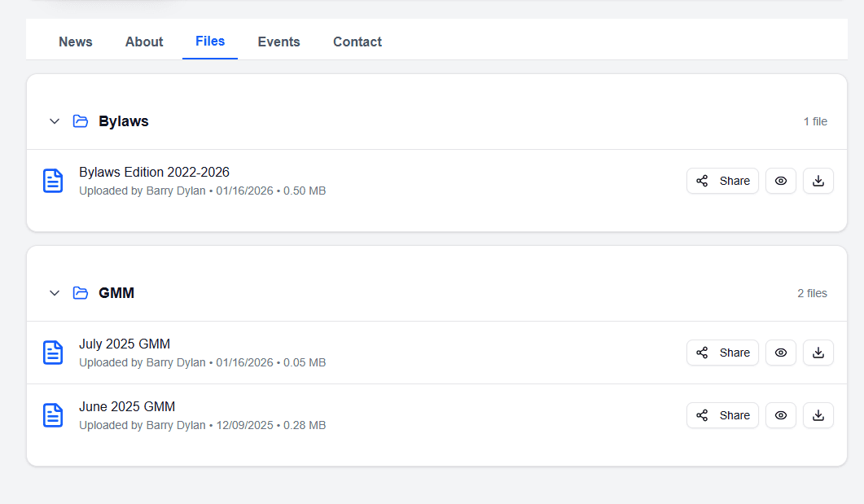Image resolution: width=864 pixels, height=504 pixels.
Task: Click the June 2025 GMM document icon
Action: 53,415
